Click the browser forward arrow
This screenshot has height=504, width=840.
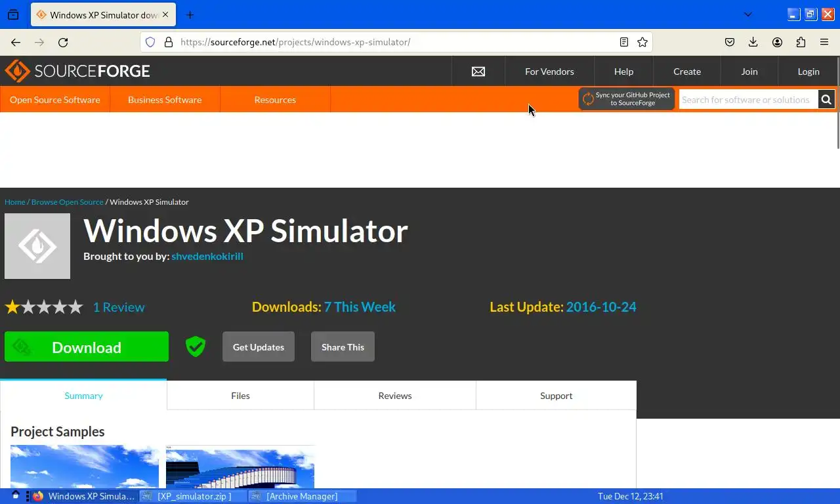(39, 42)
